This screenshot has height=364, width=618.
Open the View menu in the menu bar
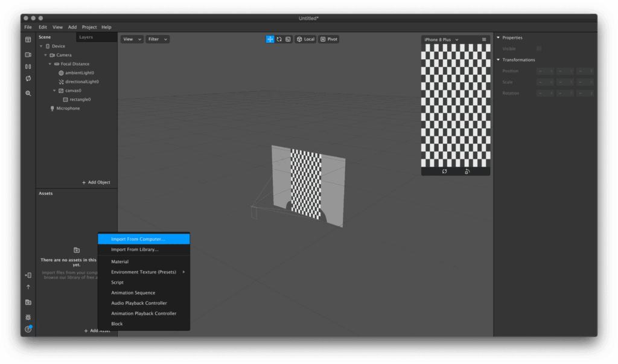point(57,27)
